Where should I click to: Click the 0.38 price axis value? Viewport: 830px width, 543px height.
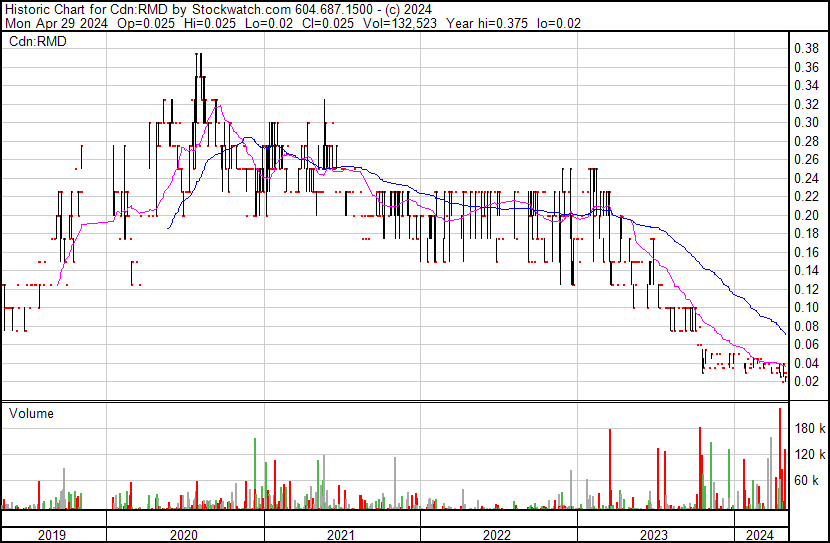click(x=807, y=49)
